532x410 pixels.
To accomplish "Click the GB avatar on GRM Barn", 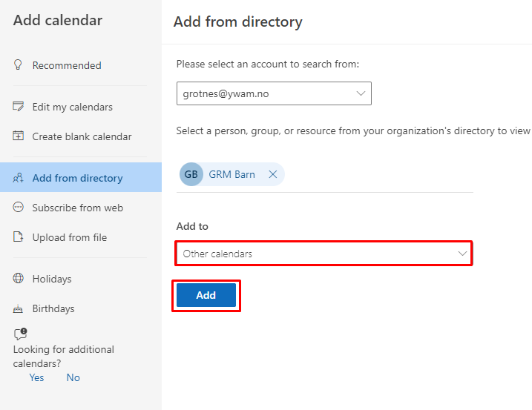I will point(191,174).
